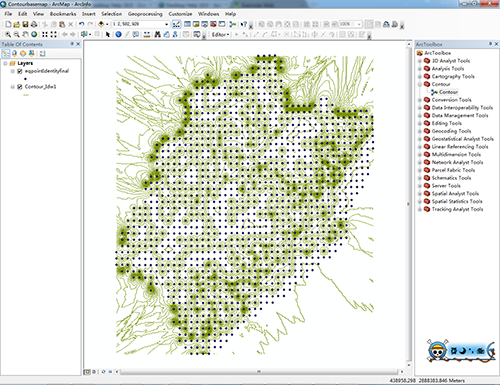Screen dimensions: 500x385
Task: Select Geostatistical Analyst Tools toolbox
Action: 463,139
